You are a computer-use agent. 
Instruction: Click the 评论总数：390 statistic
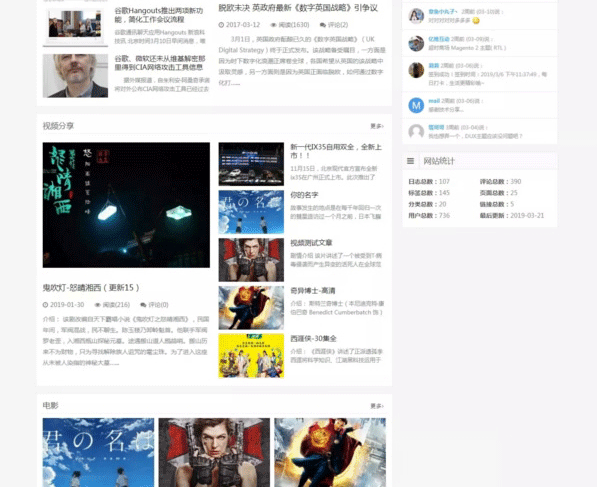tap(500, 182)
